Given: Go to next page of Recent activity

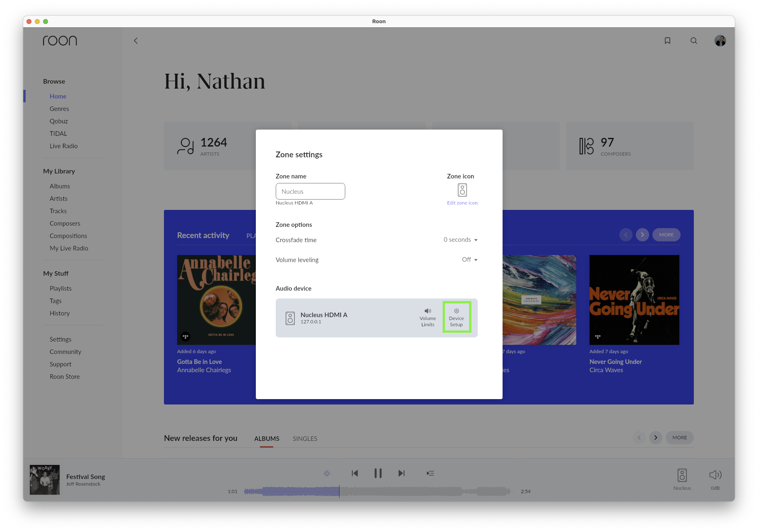Looking at the screenshot, I should [642, 235].
